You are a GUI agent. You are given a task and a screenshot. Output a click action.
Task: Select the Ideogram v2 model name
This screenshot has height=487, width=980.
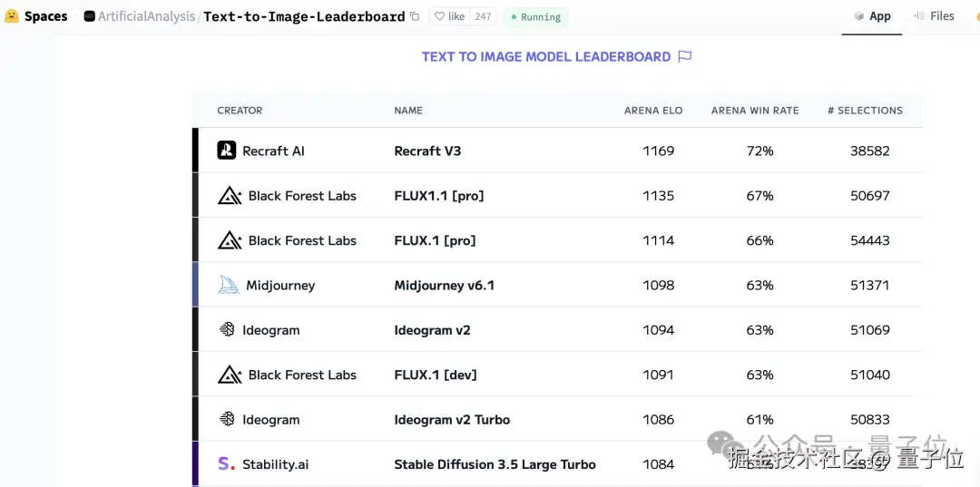[432, 330]
